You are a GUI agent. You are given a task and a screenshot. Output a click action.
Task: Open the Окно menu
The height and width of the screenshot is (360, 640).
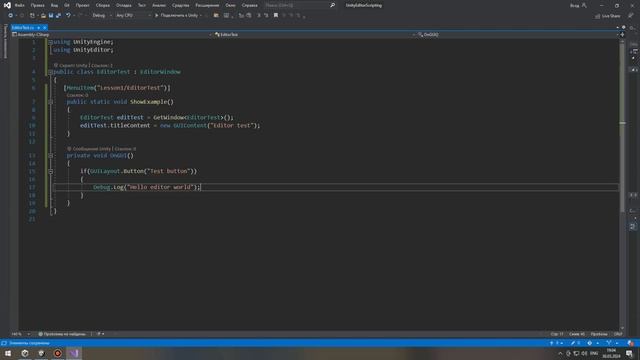coord(230,5)
